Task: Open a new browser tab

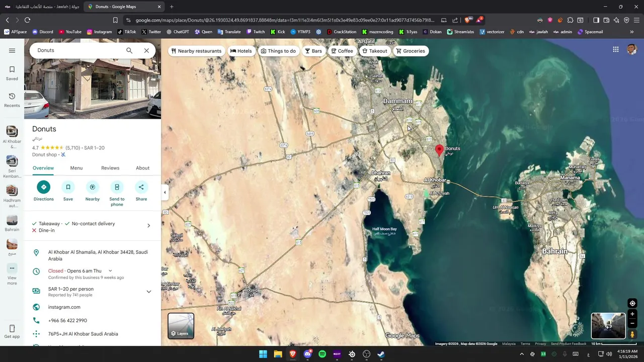Action: point(172,7)
